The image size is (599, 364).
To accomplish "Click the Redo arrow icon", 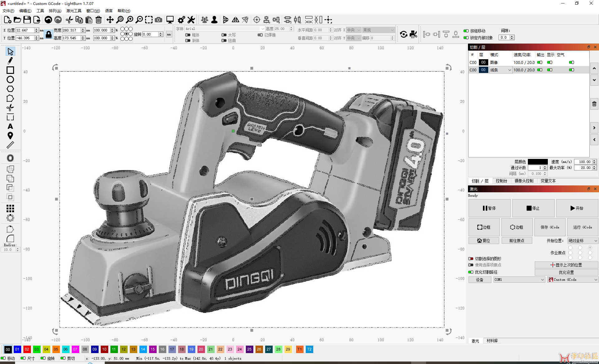I will [58, 20].
